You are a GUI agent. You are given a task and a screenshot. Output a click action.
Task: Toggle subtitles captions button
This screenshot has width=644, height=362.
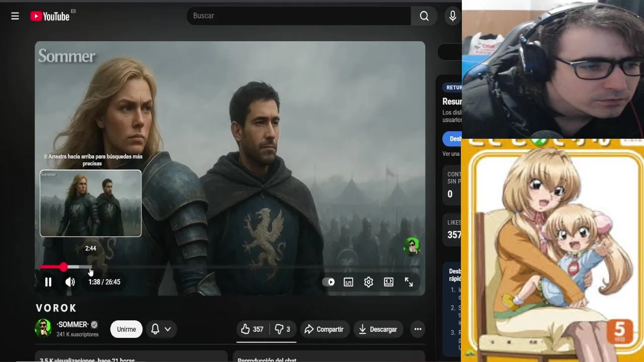[x=348, y=282]
